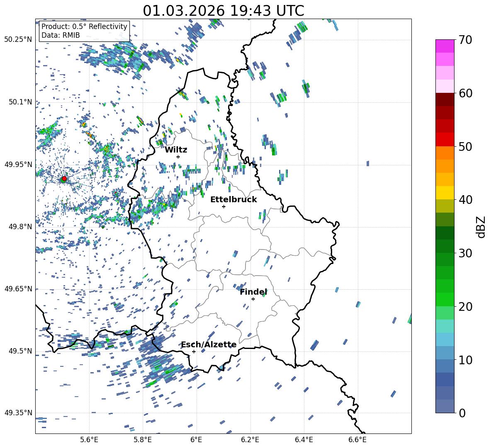Click the 20 tick label on colorbar
The height and width of the screenshot is (448, 491).
point(465,306)
